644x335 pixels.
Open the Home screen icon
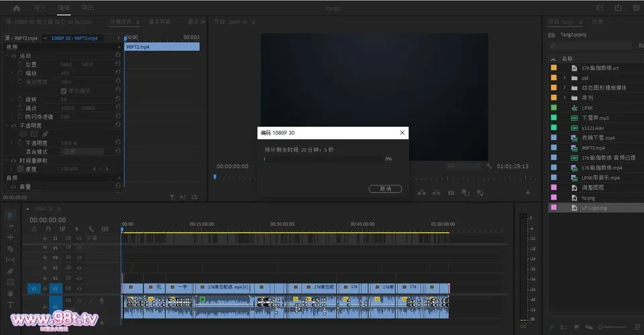[x=16, y=8]
